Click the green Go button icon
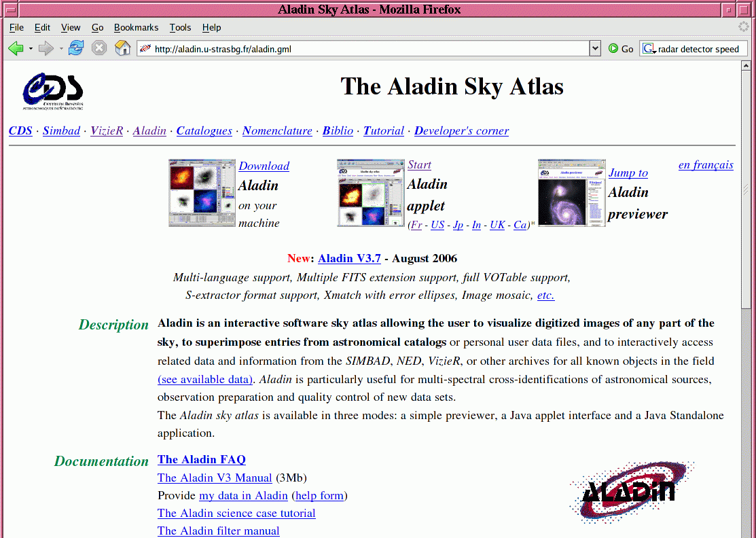 (x=613, y=48)
